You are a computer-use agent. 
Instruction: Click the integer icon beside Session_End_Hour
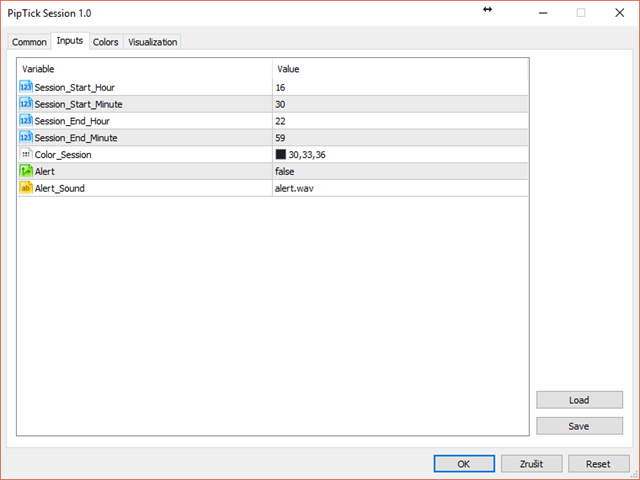tap(26, 120)
